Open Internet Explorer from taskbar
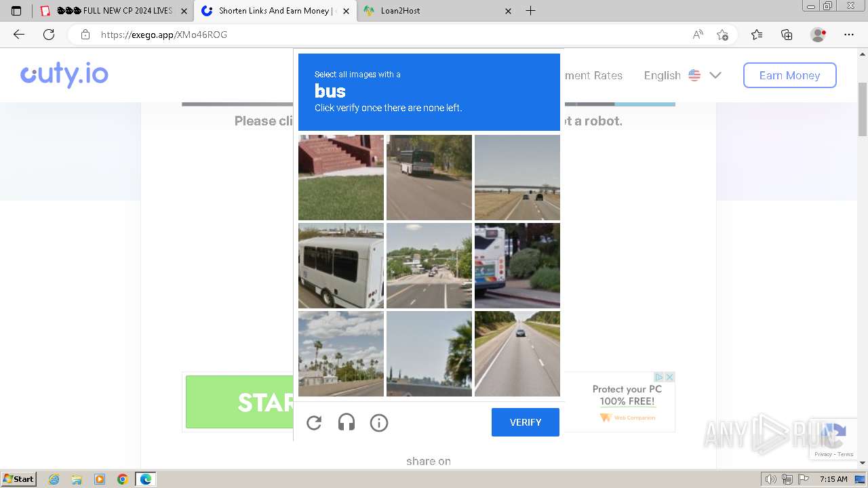 [x=54, y=479]
